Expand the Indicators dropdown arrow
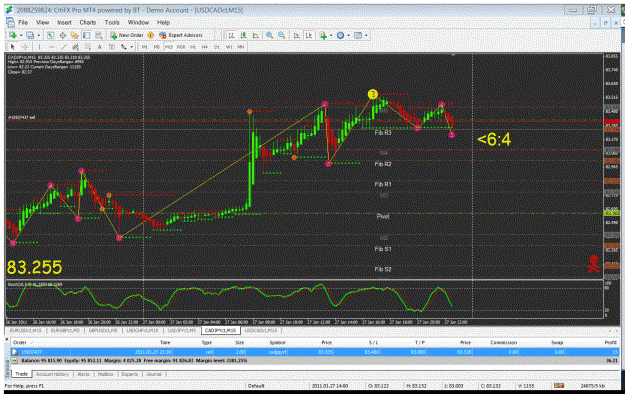The image size is (625, 394). (331, 35)
